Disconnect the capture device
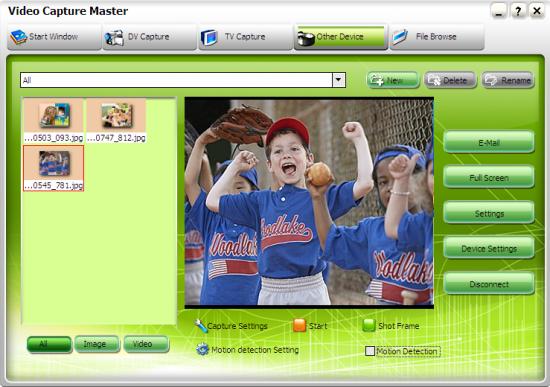The width and height of the screenshot is (550, 387). pyautogui.click(x=489, y=284)
